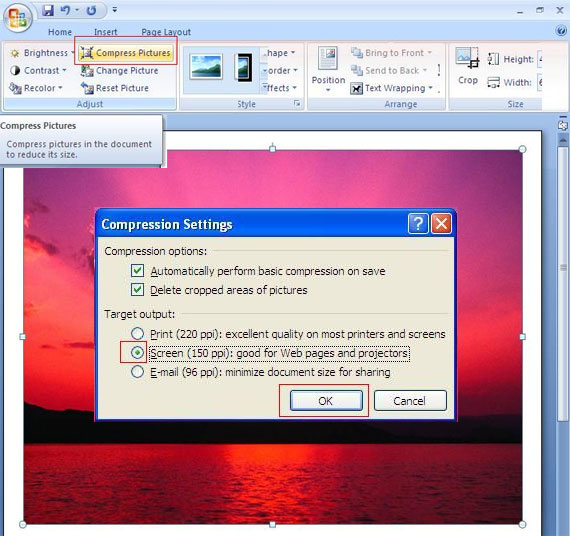The image size is (570, 536).
Task: Redo the last action
Action: (x=91, y=10)
